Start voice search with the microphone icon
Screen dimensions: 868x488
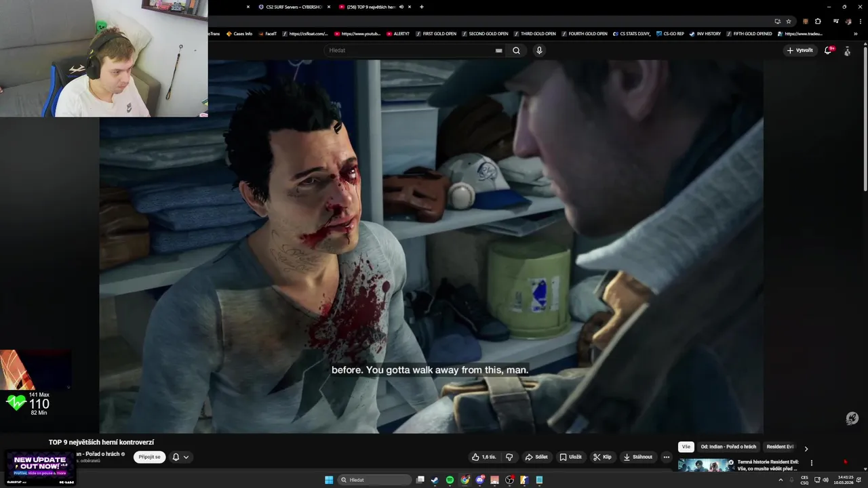(539, 50)
